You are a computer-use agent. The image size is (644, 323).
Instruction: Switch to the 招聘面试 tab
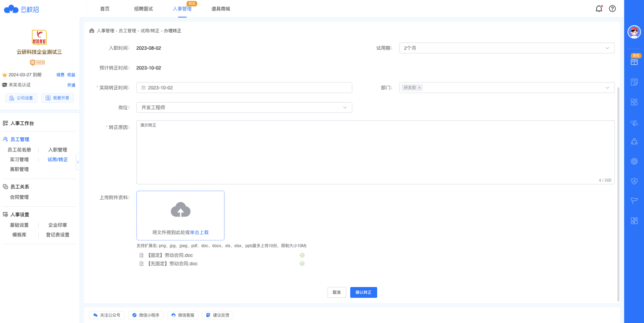142,9
